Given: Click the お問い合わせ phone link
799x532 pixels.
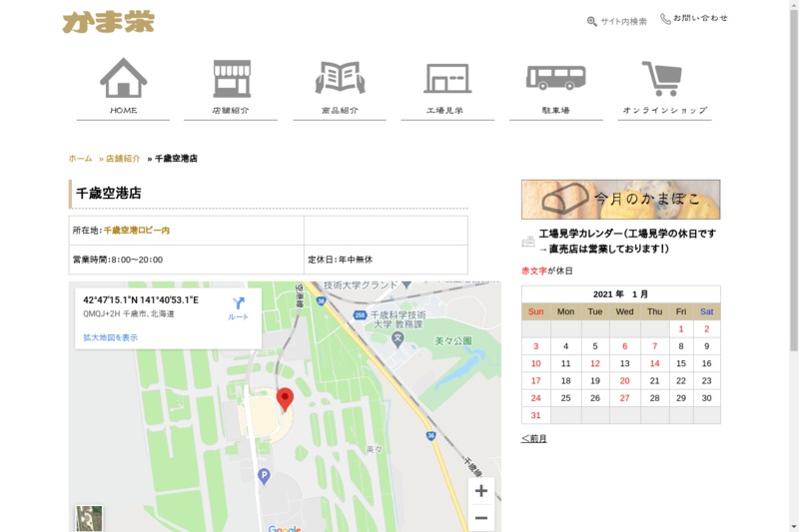Looking at the screenshot, I should (694, 19).
